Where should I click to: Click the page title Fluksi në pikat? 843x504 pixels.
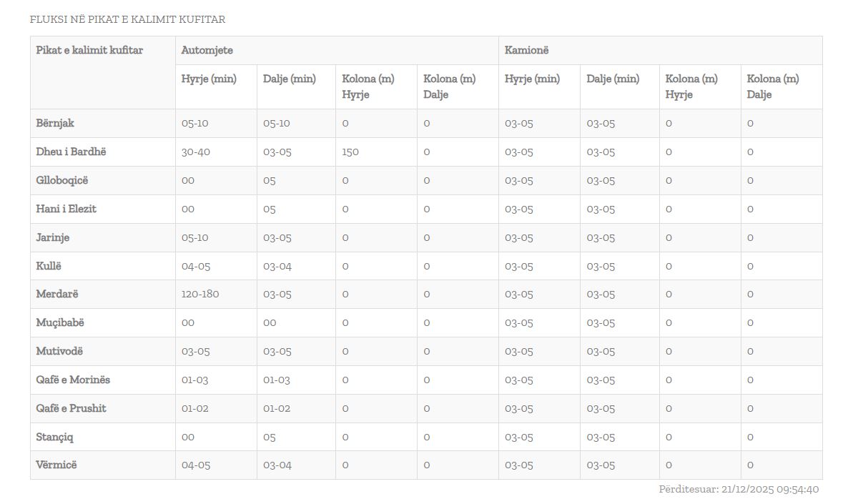tap(127, 19)
